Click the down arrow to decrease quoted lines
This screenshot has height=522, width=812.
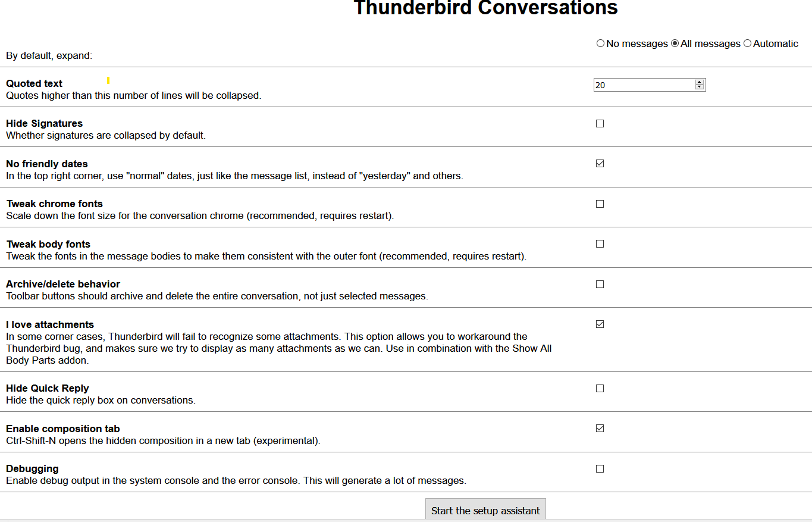point(699,87)
